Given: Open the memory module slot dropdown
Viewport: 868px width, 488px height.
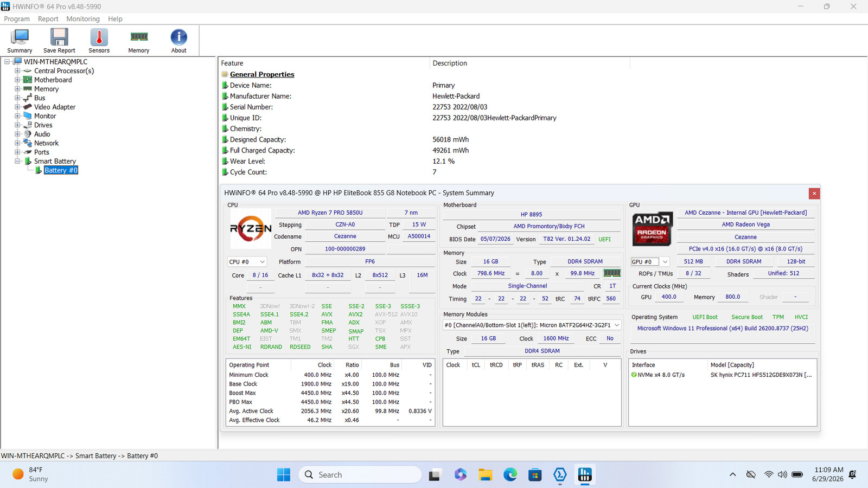Looking at the screenshot, I should coord(532,325).
